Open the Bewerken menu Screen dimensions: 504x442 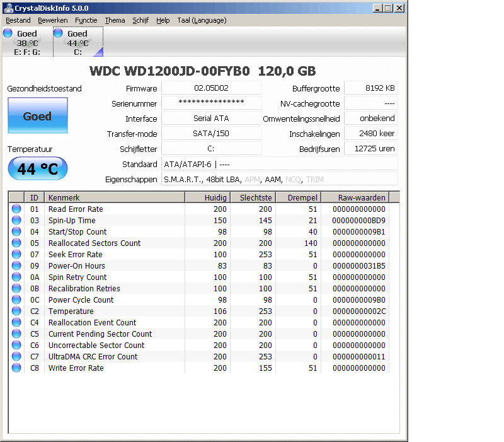[53, 20]
